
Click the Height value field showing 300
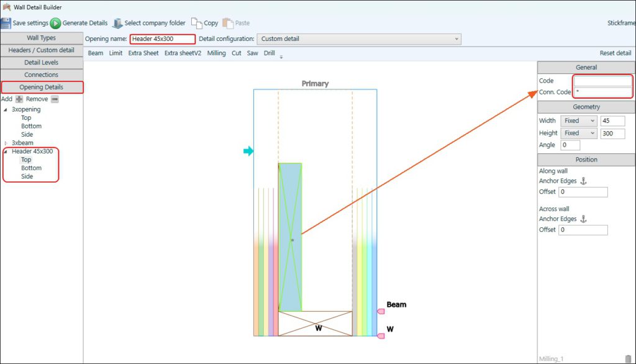[x=612, y=133]
